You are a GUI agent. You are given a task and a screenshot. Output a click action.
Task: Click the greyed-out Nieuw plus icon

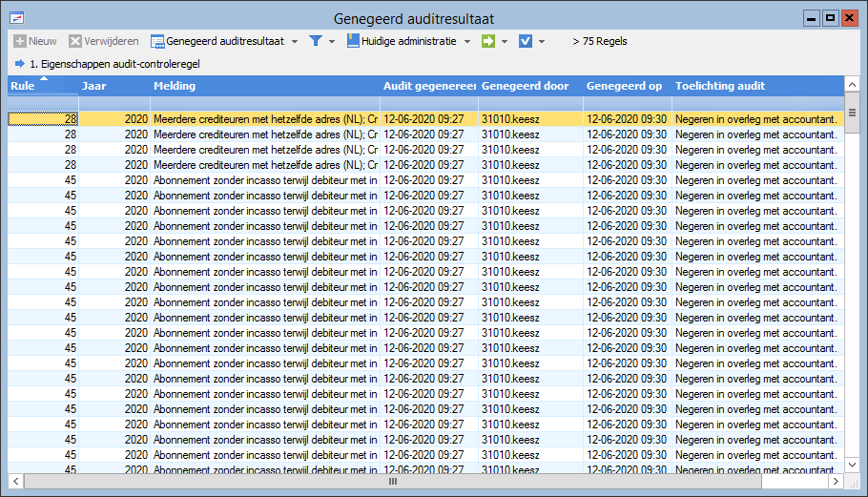point(20,41)
